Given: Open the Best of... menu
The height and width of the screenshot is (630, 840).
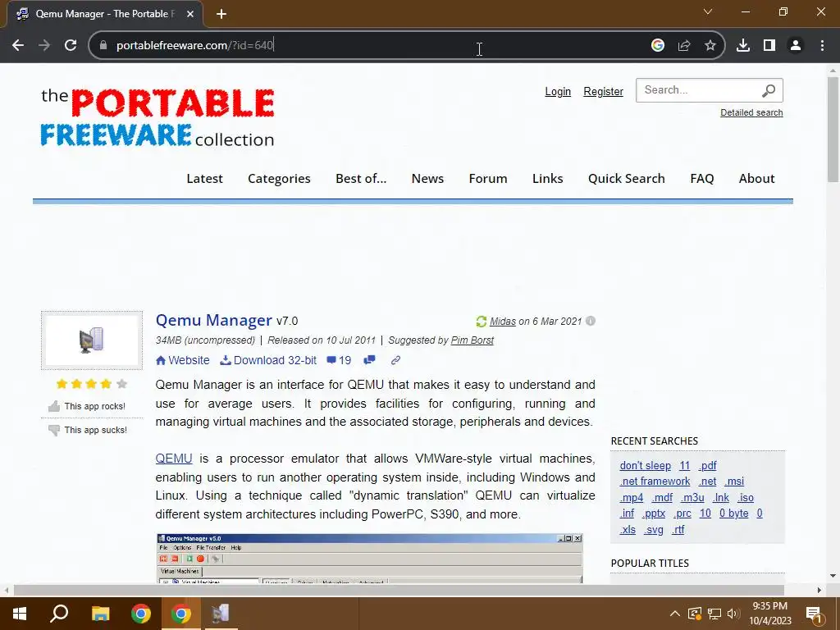Looking at the screenshot, I should (x=361, y=178).
